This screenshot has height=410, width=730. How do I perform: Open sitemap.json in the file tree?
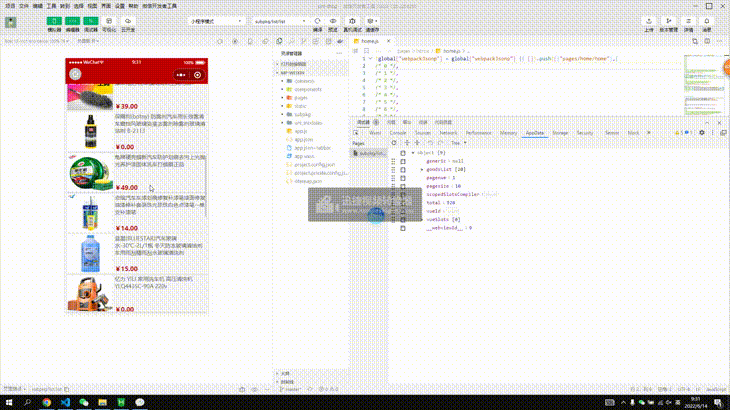point(308,181)
